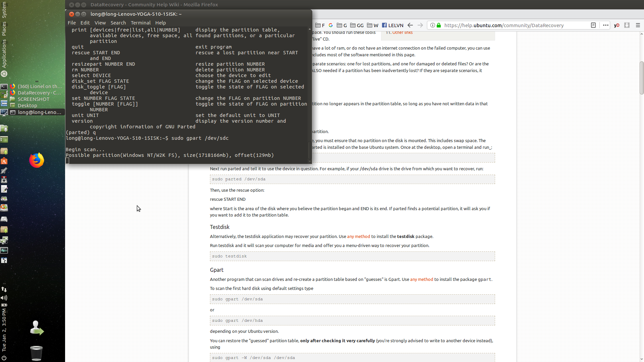Click the yD extension icon
The image size is (644, 362).
point(616,25)
